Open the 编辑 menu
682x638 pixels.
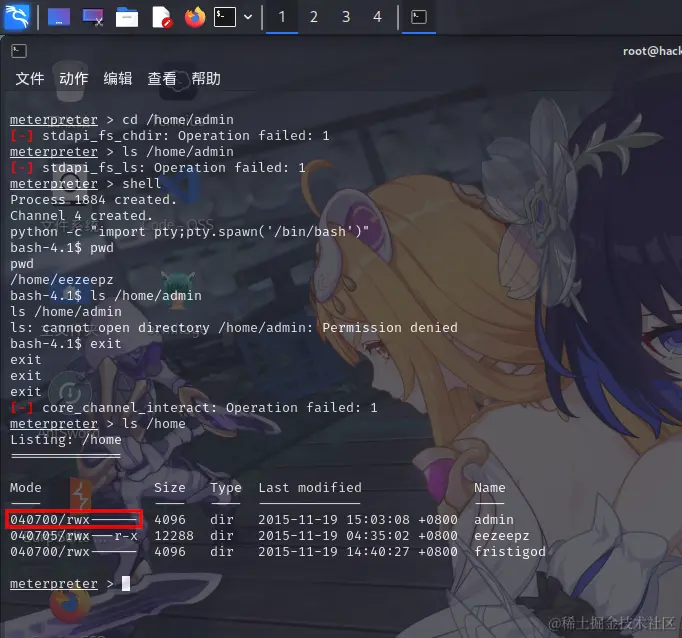click(118, 79)
